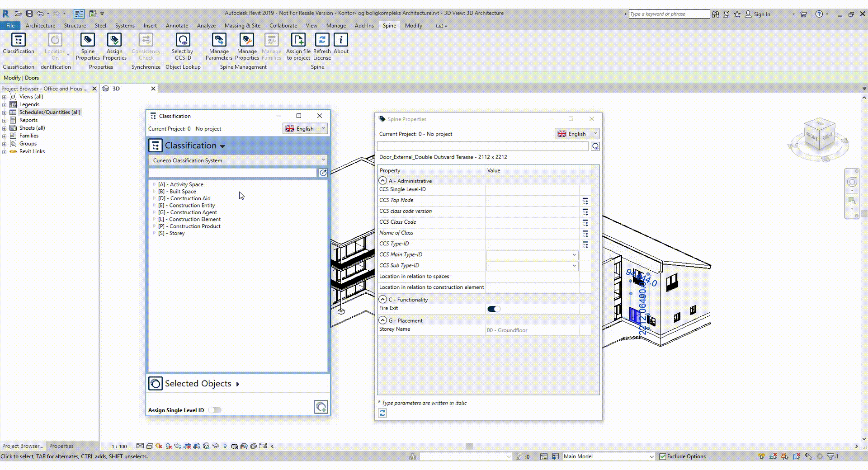
Task: Collapse the G - Placement group
Action: click(383, 320)
